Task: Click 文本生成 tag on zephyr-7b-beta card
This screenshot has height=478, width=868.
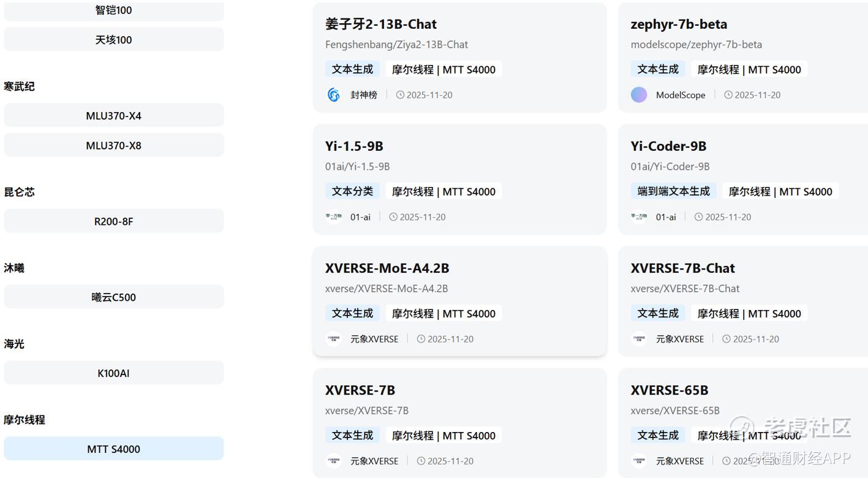Action: pyautogui.click(x=658, y=69)
